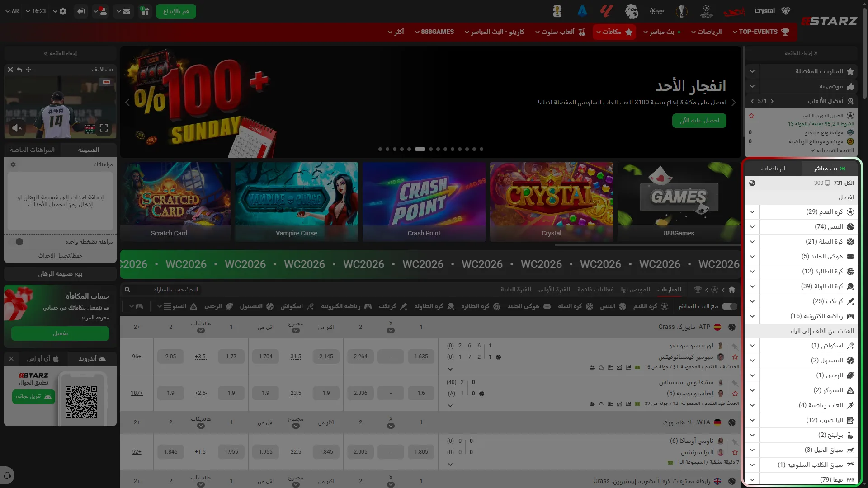Expand volleyball (12) live category
The image size is (868, 488).
[x=752, y=272]
